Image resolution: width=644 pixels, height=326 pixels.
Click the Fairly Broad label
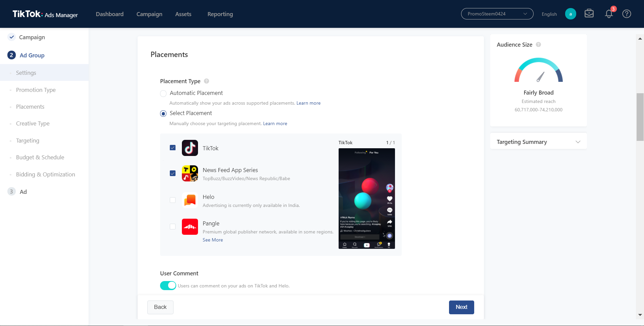(538, 93)
